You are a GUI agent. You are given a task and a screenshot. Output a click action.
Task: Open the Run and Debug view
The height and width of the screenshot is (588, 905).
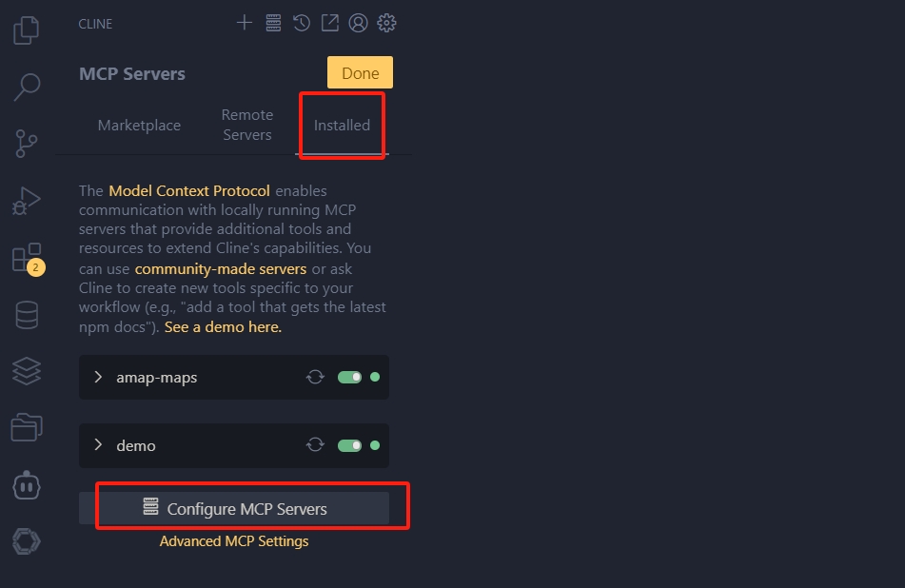point(26,201)
